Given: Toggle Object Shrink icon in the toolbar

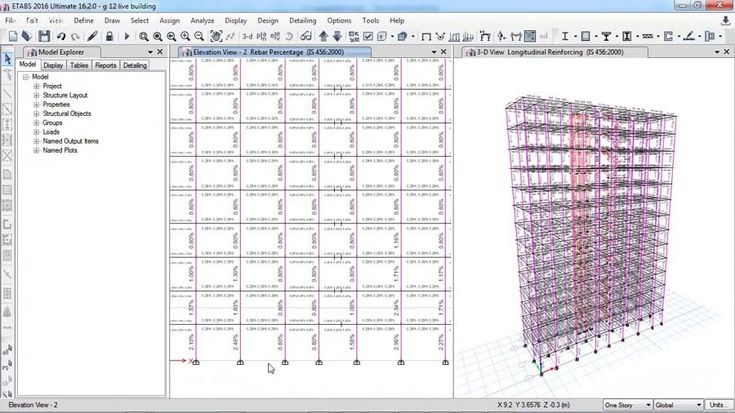Looking at the screenshot, I should pos(354,36).
